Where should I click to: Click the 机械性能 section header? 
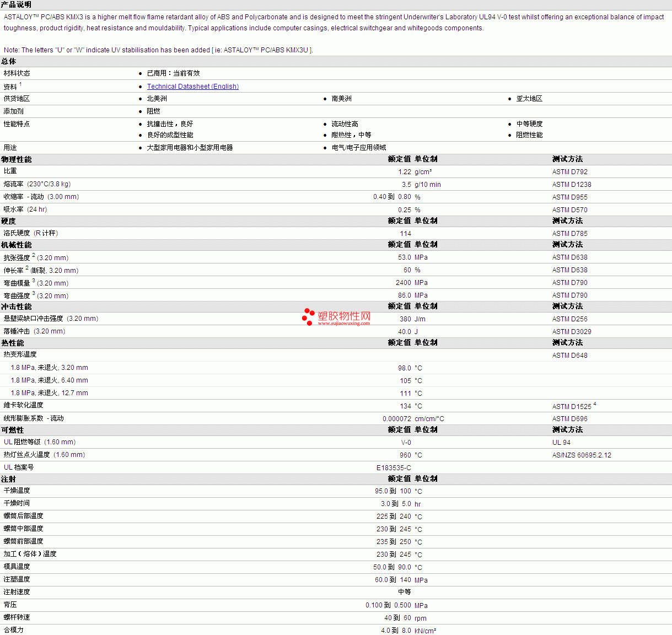17,245
